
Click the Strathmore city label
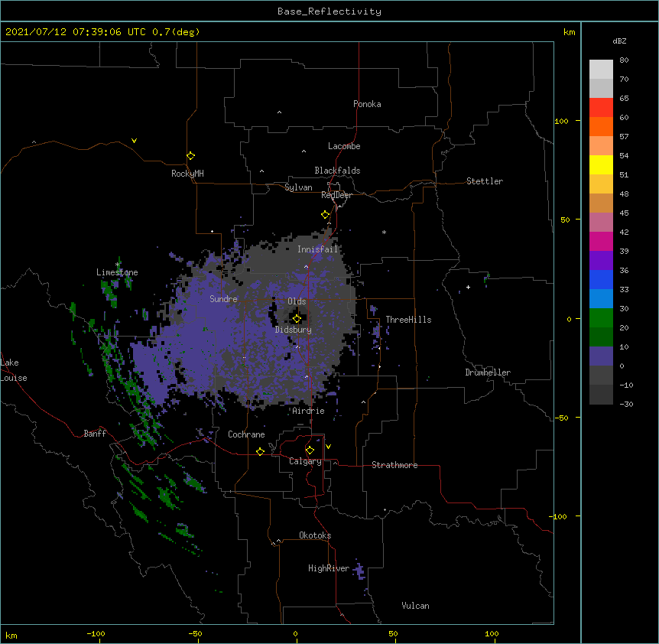(x=394, y=465)
